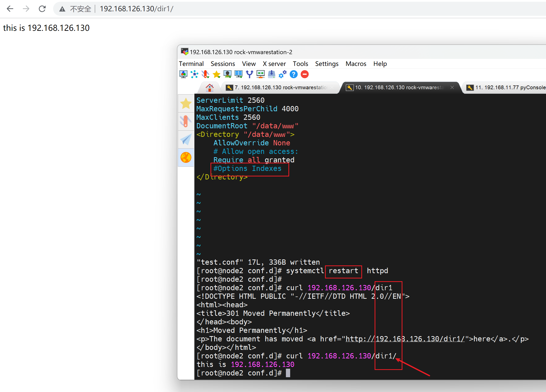546x392 pixels.
Task: Open the Tunneling toolbar icon
Action: tap(261, 74)
